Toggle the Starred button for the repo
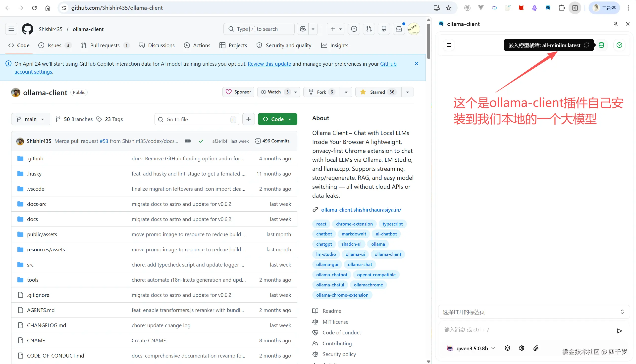Viewport: 636px width, 364px height. pos(378,92)
